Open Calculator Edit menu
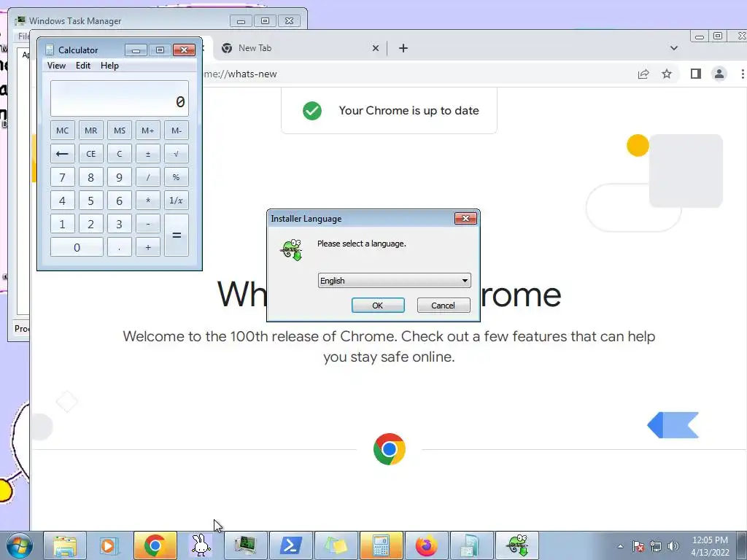Image resolution: width=747 pixels, height=560 pixels. [x=83, y=66]
